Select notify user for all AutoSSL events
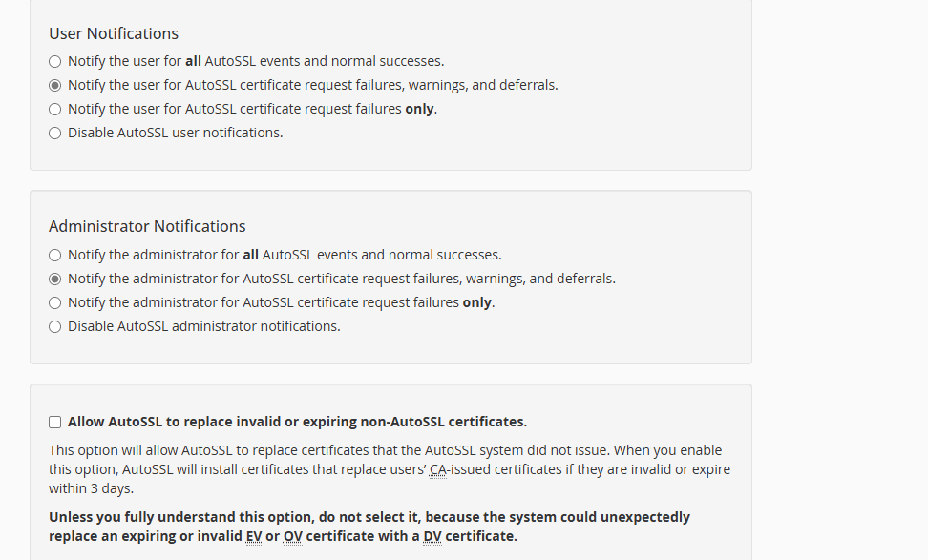Screen dimensions: 928x560 click(55, 62)
